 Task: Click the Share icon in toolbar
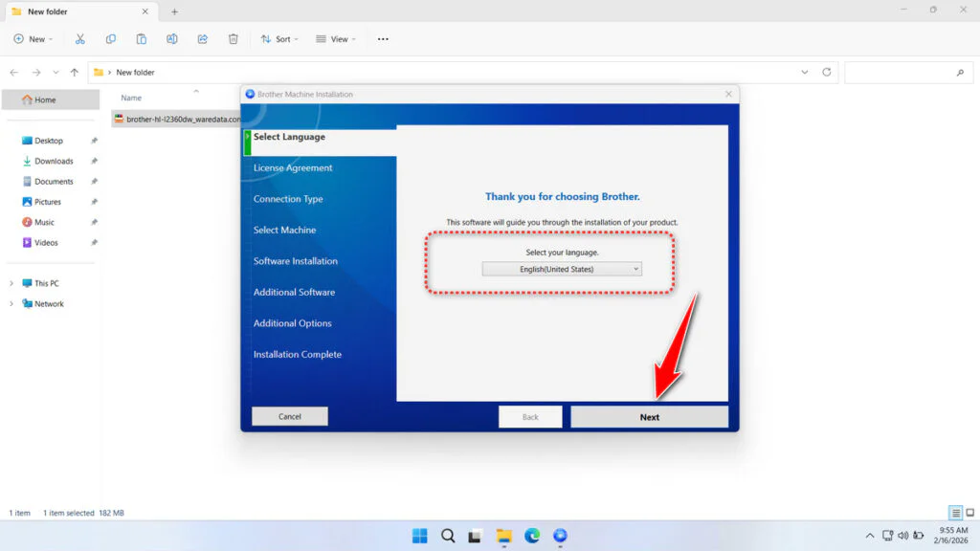click(x=203, y=39)
